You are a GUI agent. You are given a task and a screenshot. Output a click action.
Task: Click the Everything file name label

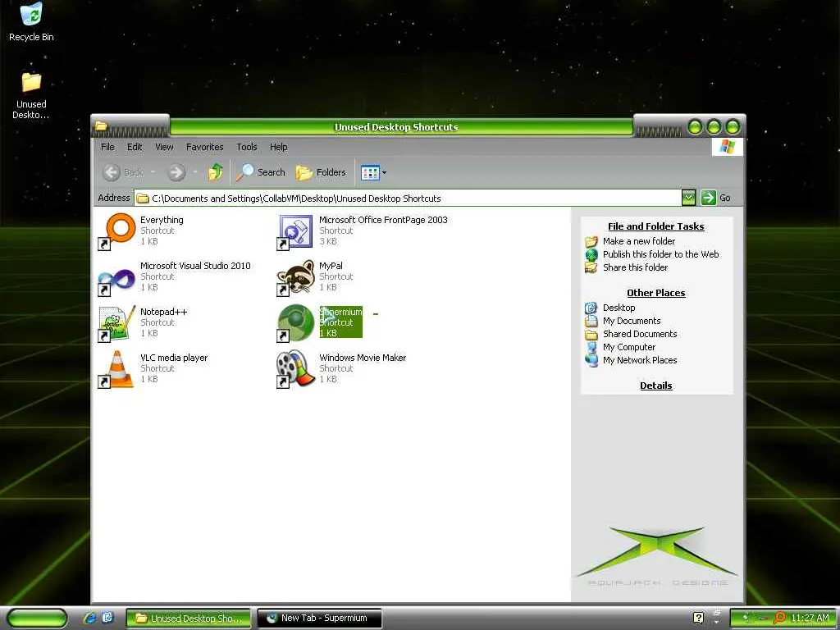[162, 220]
